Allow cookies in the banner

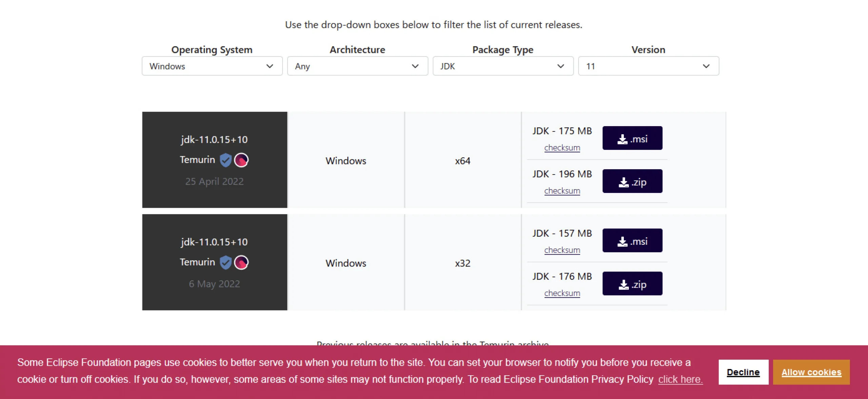point(811,372)
